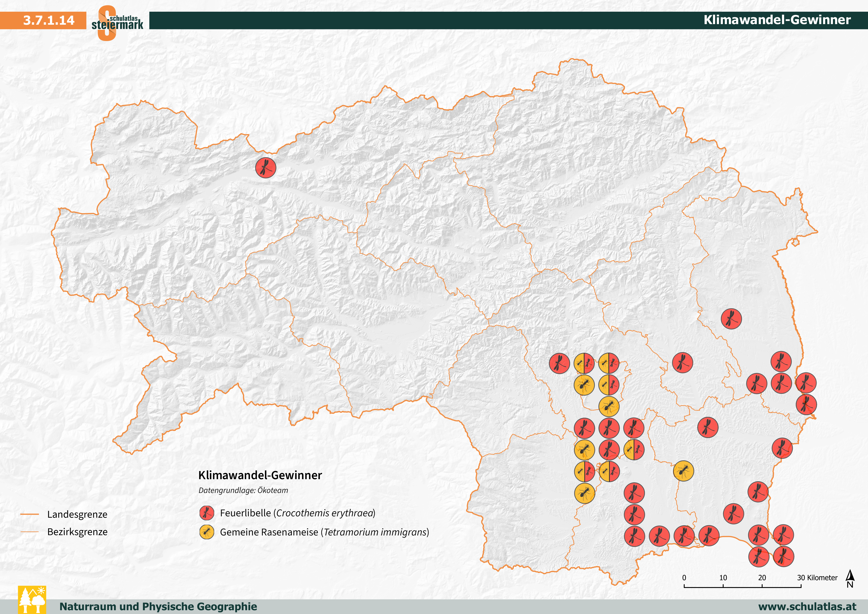Image resolution: width=868 pixels, height=614 pixels.
Task: Click the lone ant marker in southeast
Action: coord(684,471)
